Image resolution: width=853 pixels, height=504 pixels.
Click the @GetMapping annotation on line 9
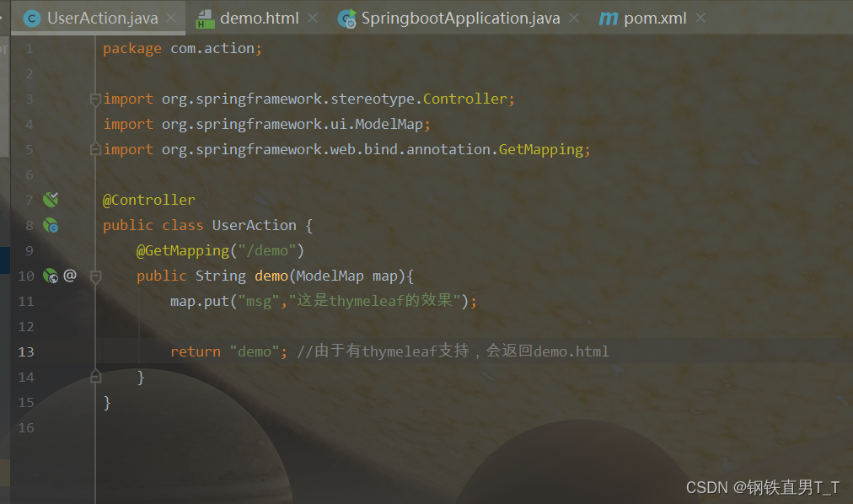183,250
